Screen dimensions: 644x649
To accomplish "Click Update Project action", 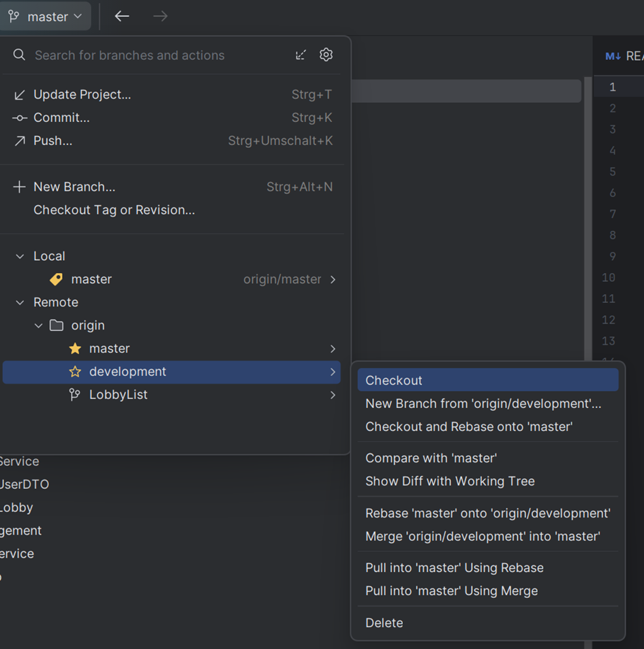I will click(x=82, y=95).
